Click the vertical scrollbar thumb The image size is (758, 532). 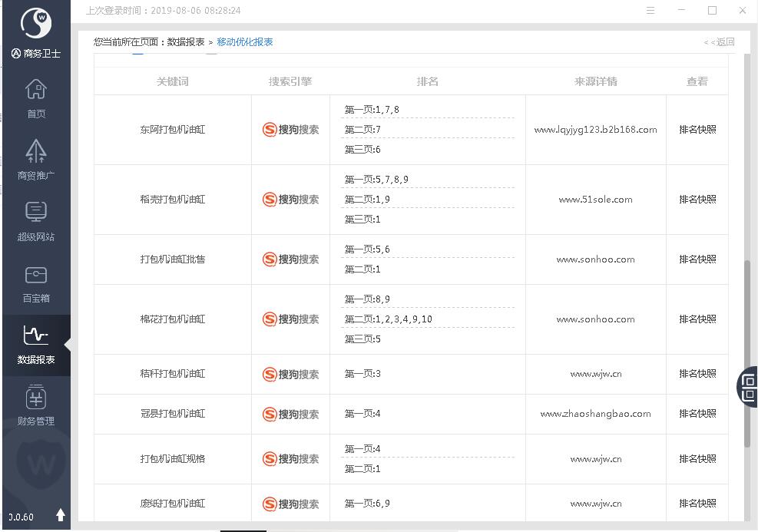pyautogui.click(x=747, y=353)
